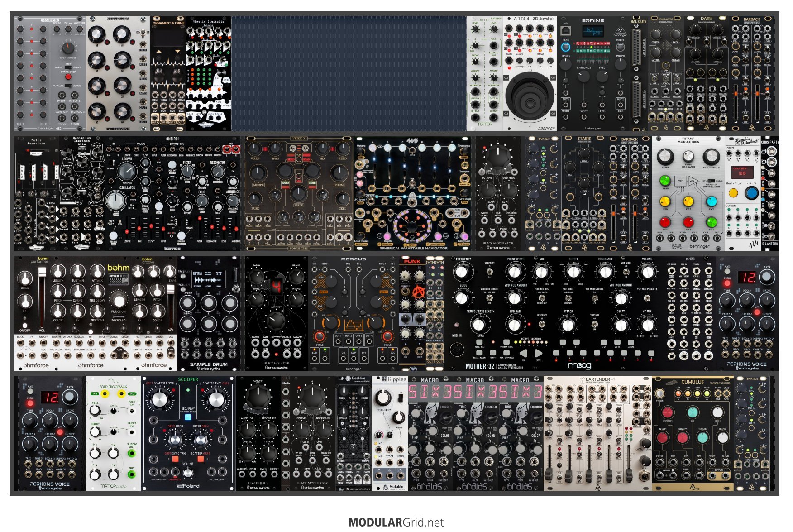
Task: Flip the Mother-32 VCO Mod Source switch
Action: tap(490, 298)
